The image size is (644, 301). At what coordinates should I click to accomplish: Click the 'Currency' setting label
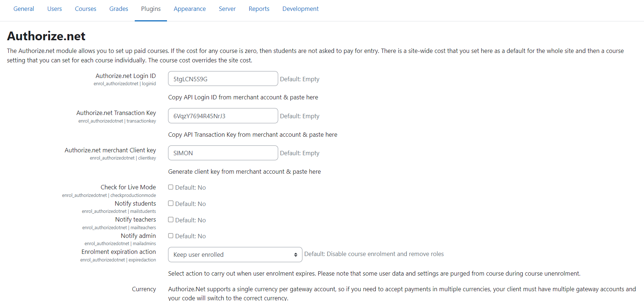pos(144,289)
